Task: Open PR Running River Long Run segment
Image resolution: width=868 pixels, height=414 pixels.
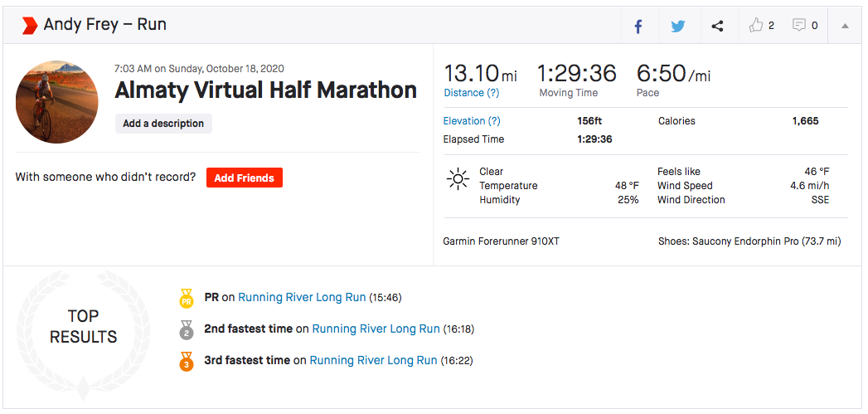Action: point(302,297)
